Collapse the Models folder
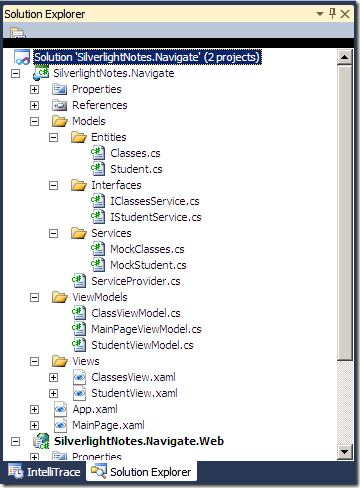This screenshot has width=360, height=488. [x=34, y=121]
